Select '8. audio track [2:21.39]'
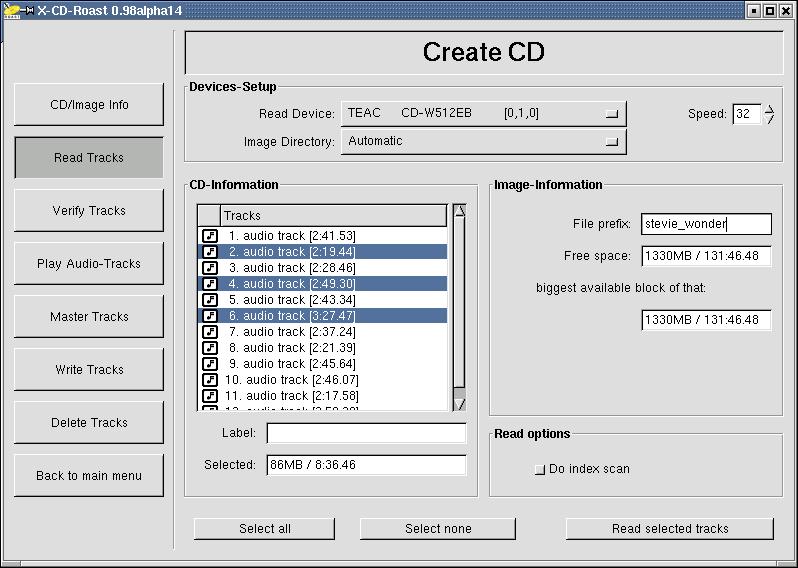Screen dimensions: 798x568 tap(322, 348)
